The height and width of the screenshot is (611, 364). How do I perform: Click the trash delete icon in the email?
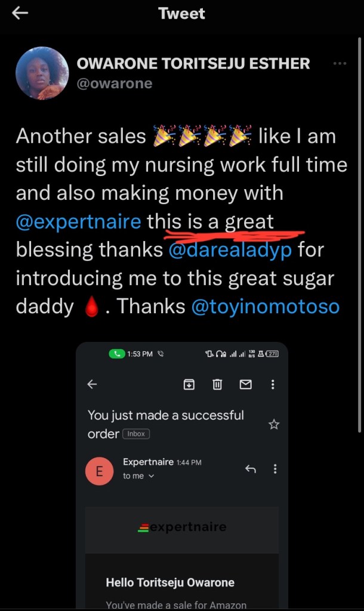tap(217, 384)
